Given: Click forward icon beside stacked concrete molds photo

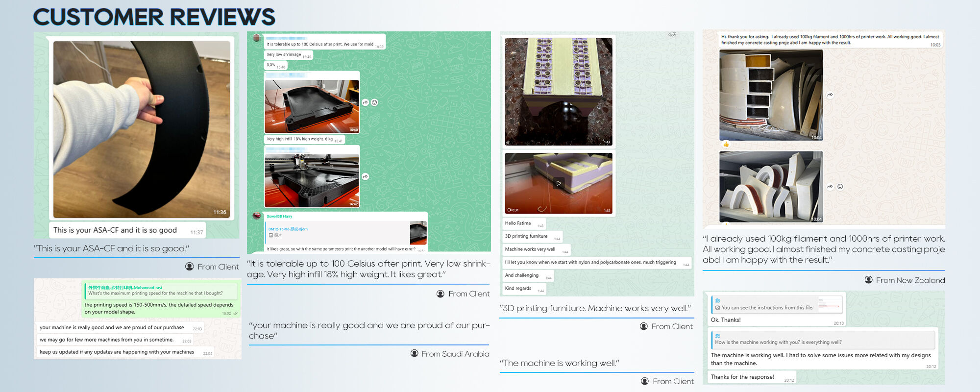Looking at the screenshot, I should [830, 95].
